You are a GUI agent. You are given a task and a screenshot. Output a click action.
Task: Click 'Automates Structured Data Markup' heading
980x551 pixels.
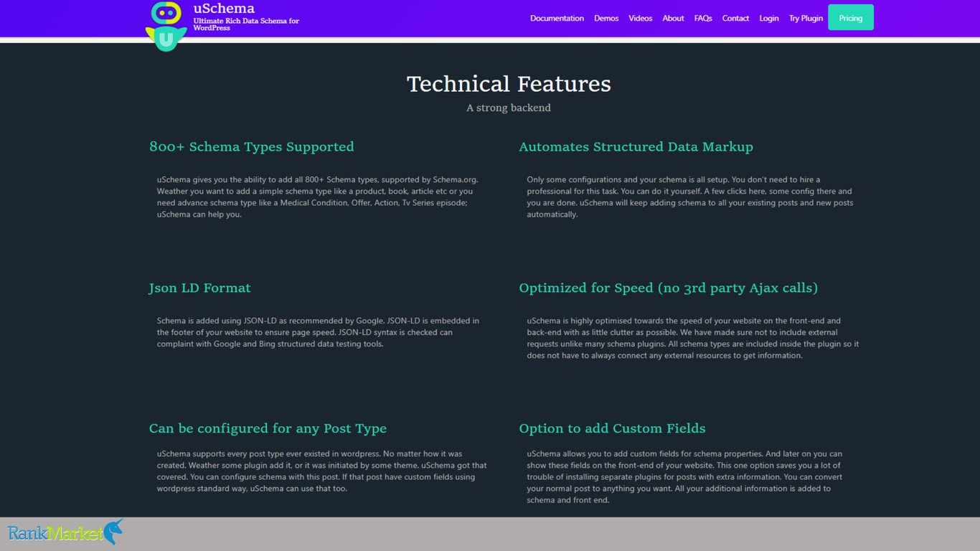click(x=636, y=147)
